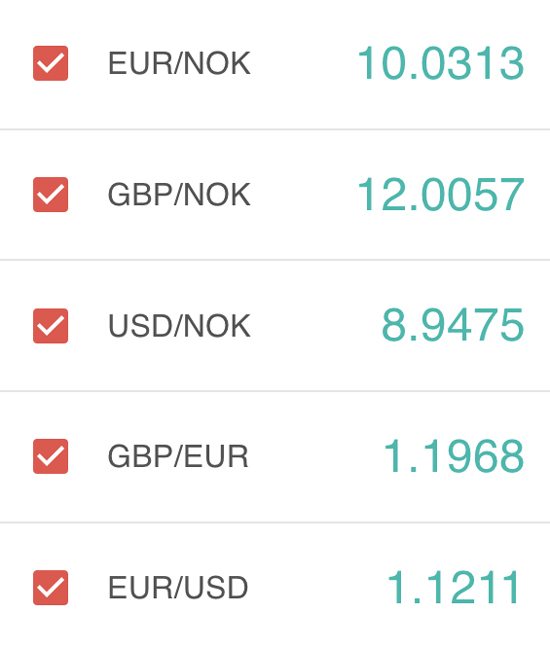Click the 8.9475 rate figure
This screenshot has width=550, height=649.
pos(453,326)
